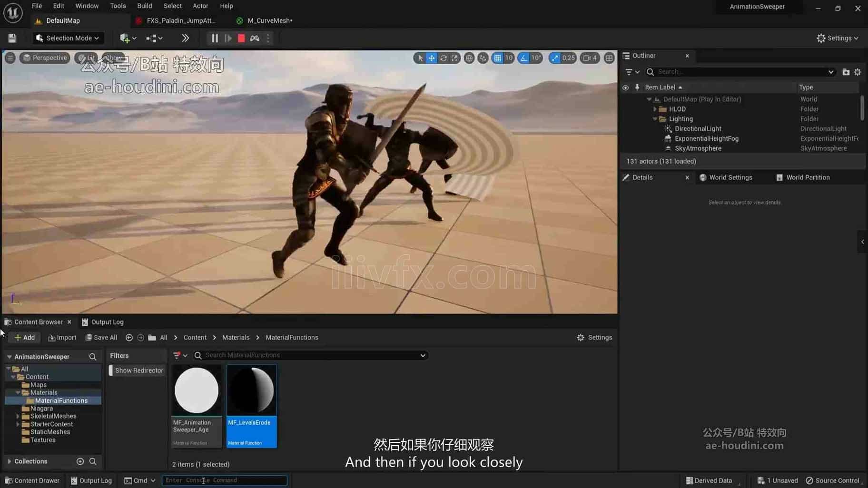Select ExponentialHeightFog in the Outliner
Image resolution: width=868 pixels, height=488 pixels.
(x=706, y=138)
